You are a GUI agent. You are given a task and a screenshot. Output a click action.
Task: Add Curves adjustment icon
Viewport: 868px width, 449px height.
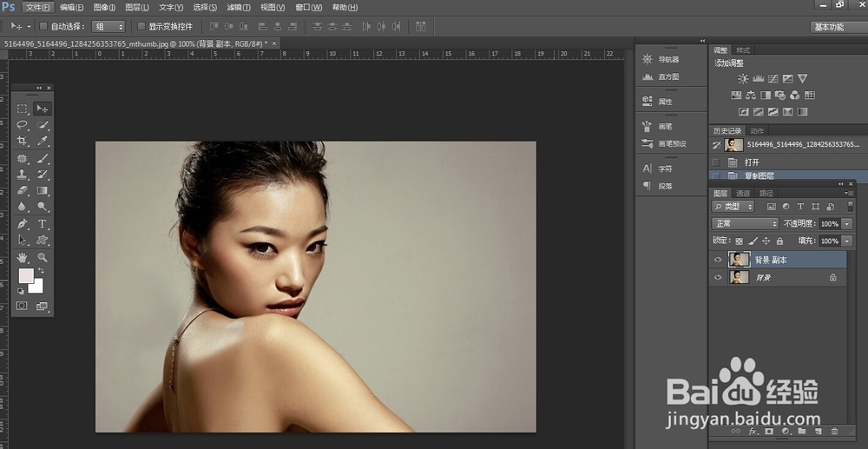773,79
